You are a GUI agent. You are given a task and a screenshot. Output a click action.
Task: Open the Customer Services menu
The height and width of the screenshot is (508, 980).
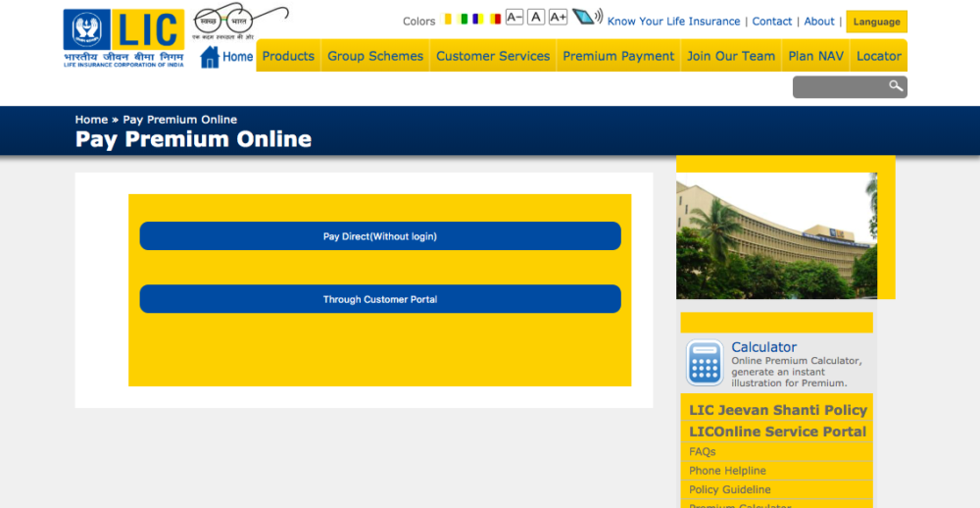pyautogui.click(x=493, y=56)
